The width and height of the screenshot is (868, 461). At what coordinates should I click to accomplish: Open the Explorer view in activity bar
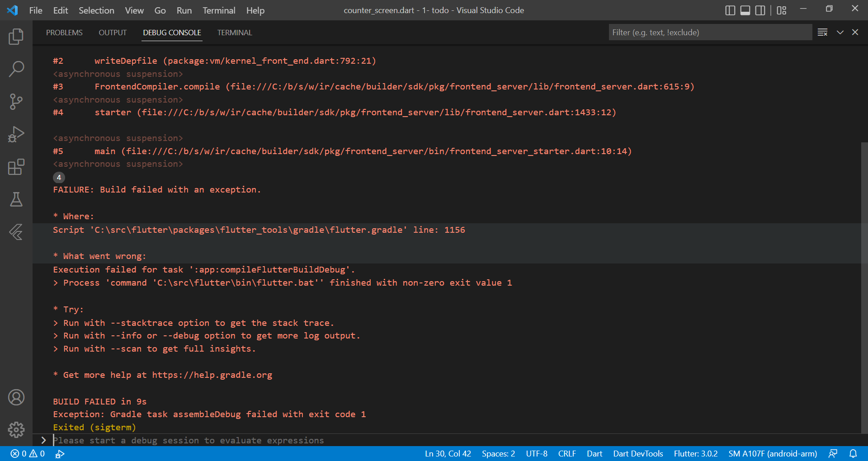tap(16, 37)
